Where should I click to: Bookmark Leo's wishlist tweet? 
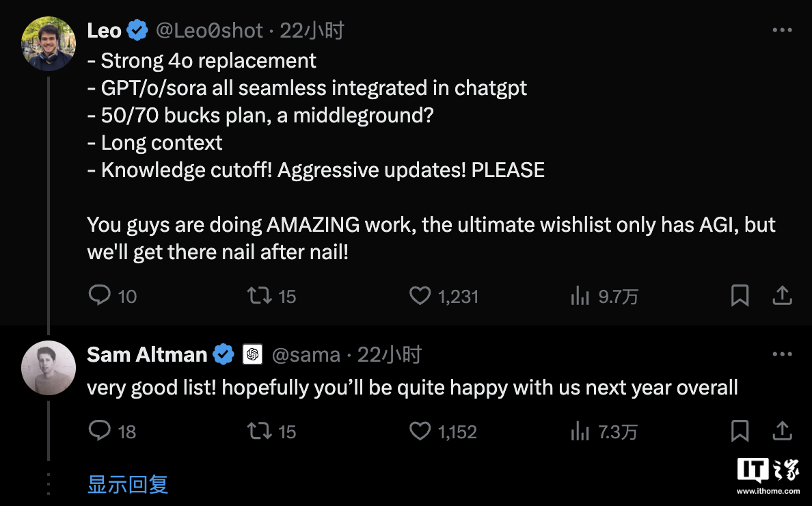740,295
